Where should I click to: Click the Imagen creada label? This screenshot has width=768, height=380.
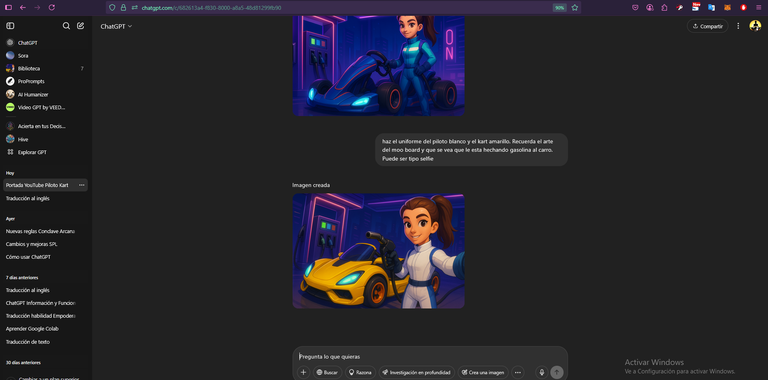click(x=311, y=185)
